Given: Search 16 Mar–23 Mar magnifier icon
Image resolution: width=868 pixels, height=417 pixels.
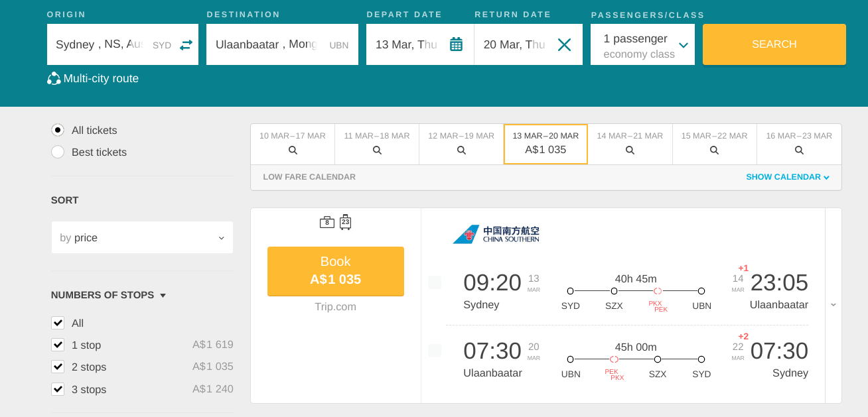Looking at the screenshot, I should pos(799,150).
